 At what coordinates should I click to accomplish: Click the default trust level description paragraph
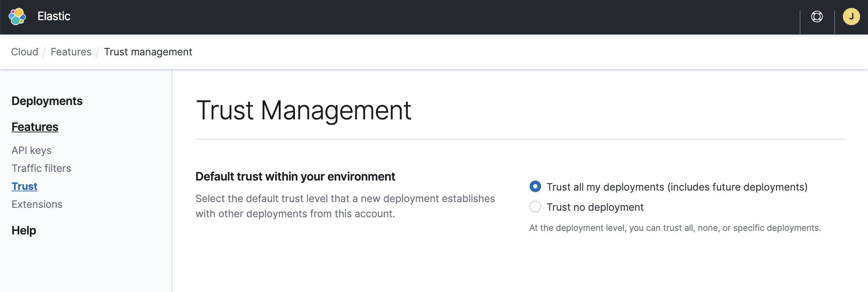345,206
